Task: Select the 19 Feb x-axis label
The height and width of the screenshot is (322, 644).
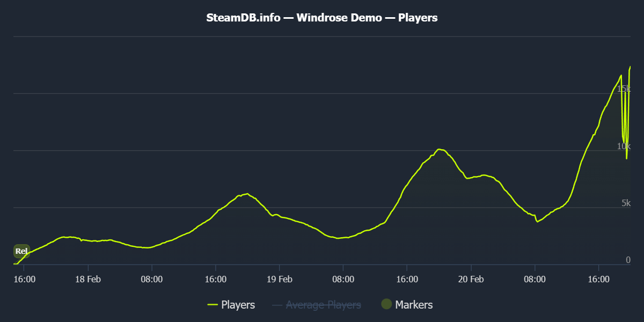Action: (279, 279)
